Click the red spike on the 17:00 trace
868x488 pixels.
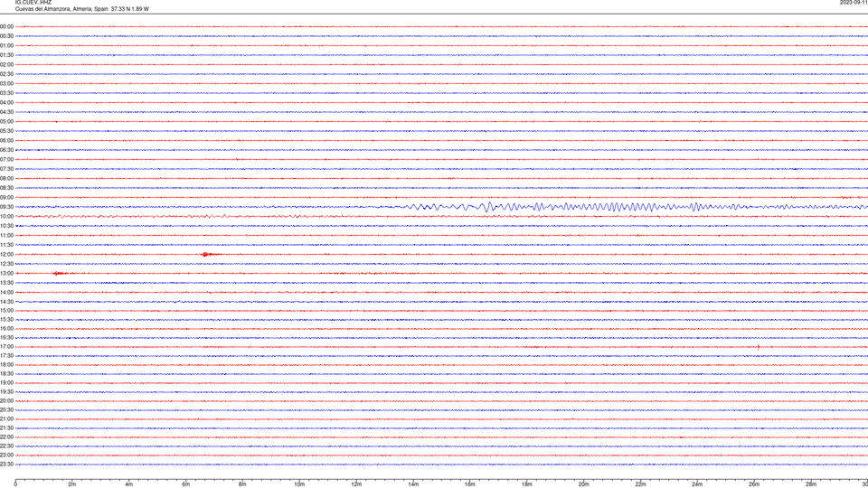click(x=759, y=347)
